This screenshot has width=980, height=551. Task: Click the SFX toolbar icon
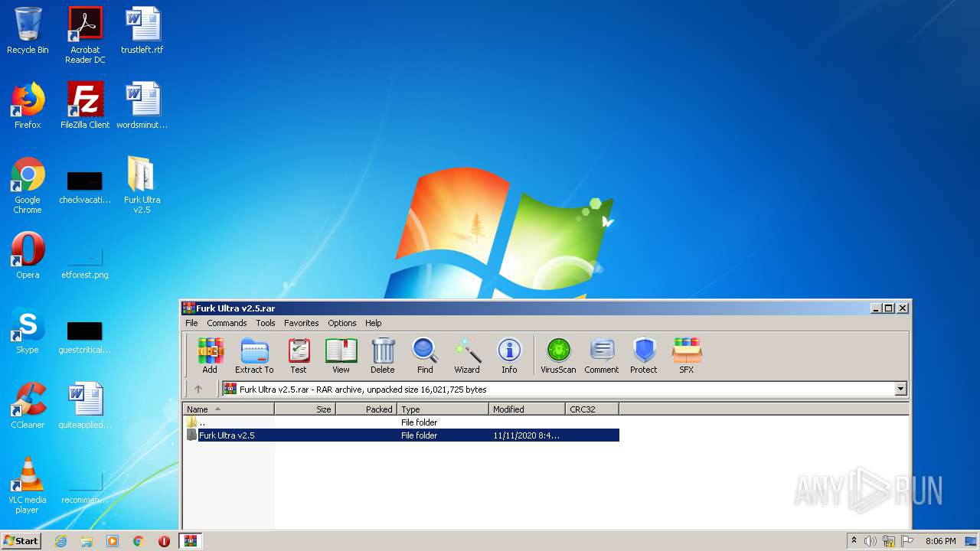[686, 356]
